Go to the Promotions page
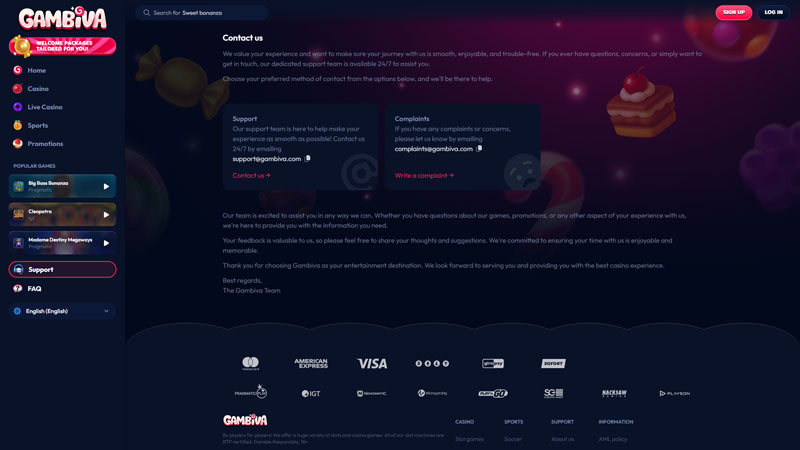 (x=45, y=143)
